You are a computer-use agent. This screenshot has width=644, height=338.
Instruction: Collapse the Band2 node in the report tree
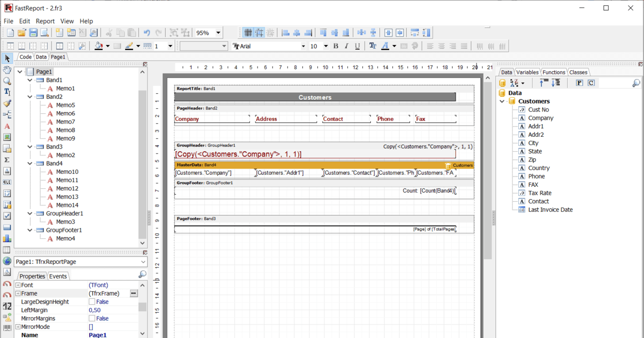click(30, 97)
